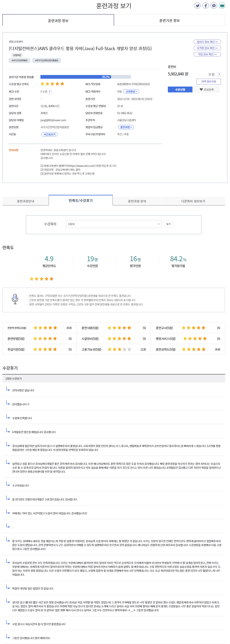Image resolution: width=230 pixels, height=644 pixels.
Task: Share the page on Twitter
Action: click(197, 5)
